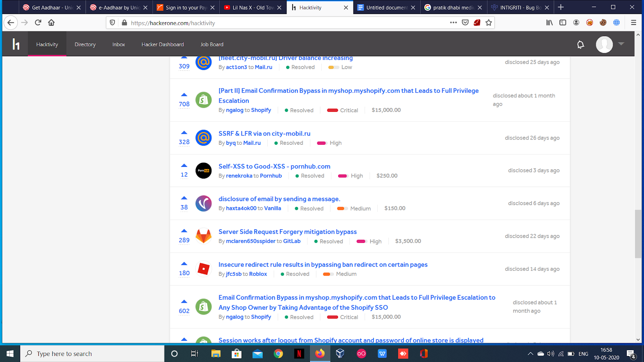644x362 pixels.
Task: Open Chrome from the taskbar
Action: pos(278,354)
